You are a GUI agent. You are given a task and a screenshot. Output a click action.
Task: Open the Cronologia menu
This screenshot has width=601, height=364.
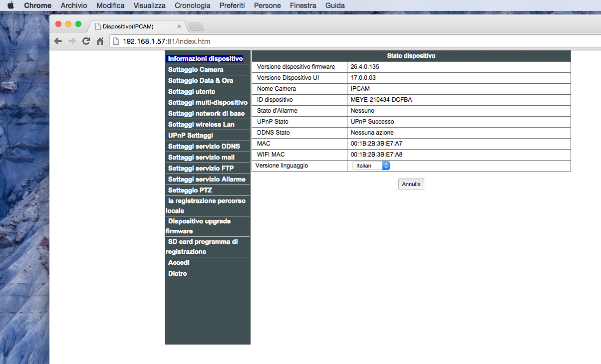pos(192,5)
